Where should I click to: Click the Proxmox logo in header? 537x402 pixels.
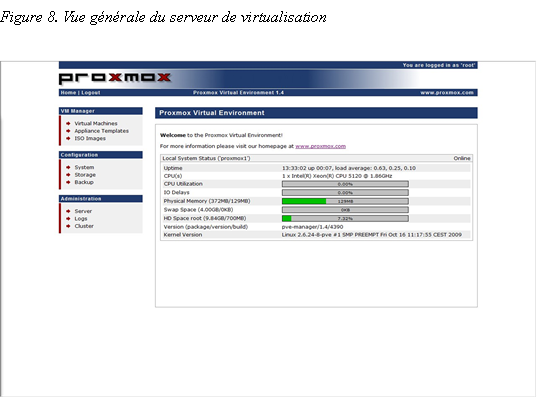click(115, 78)
